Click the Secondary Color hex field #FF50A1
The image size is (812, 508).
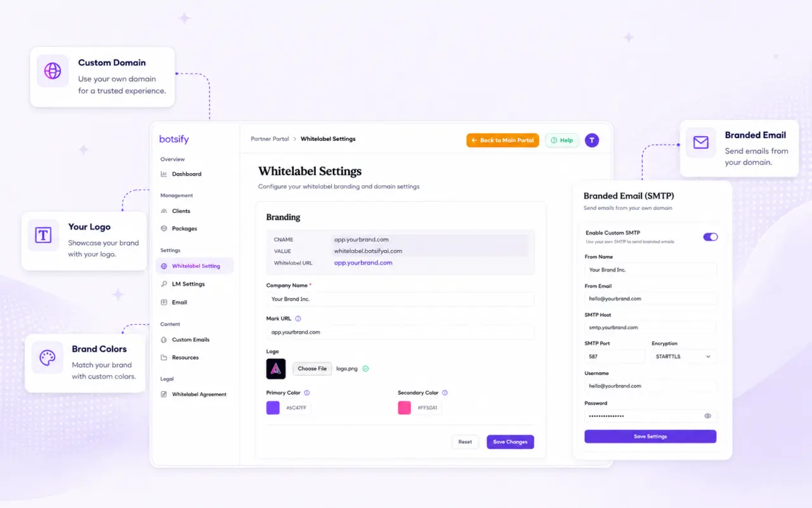coord(428,408)
